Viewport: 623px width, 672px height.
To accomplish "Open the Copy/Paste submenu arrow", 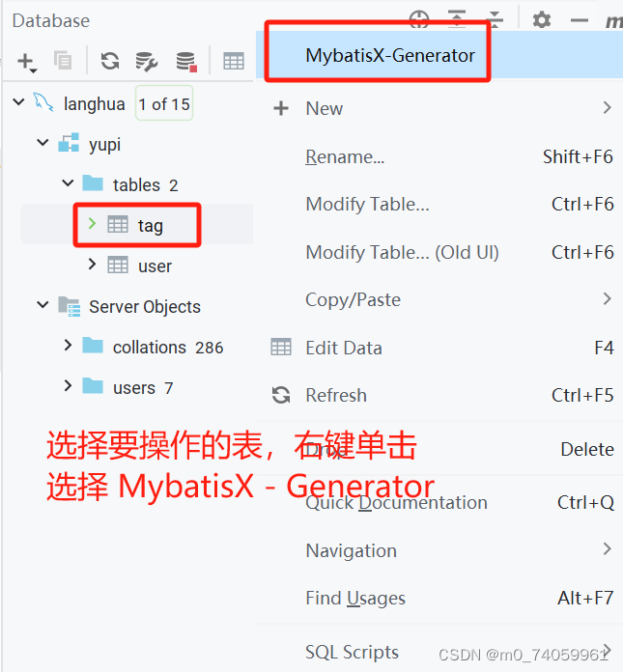I will (x=607, y=298).
